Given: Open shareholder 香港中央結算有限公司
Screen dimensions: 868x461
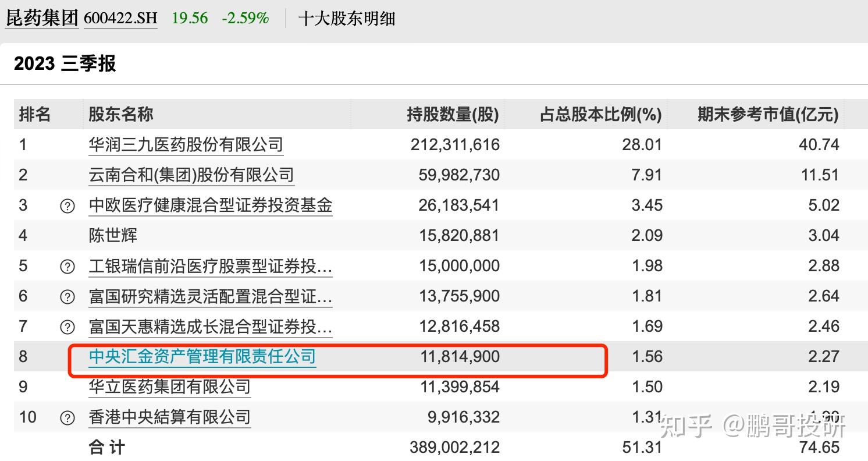Looking at the screenshot, I should [x=169, y=417].
